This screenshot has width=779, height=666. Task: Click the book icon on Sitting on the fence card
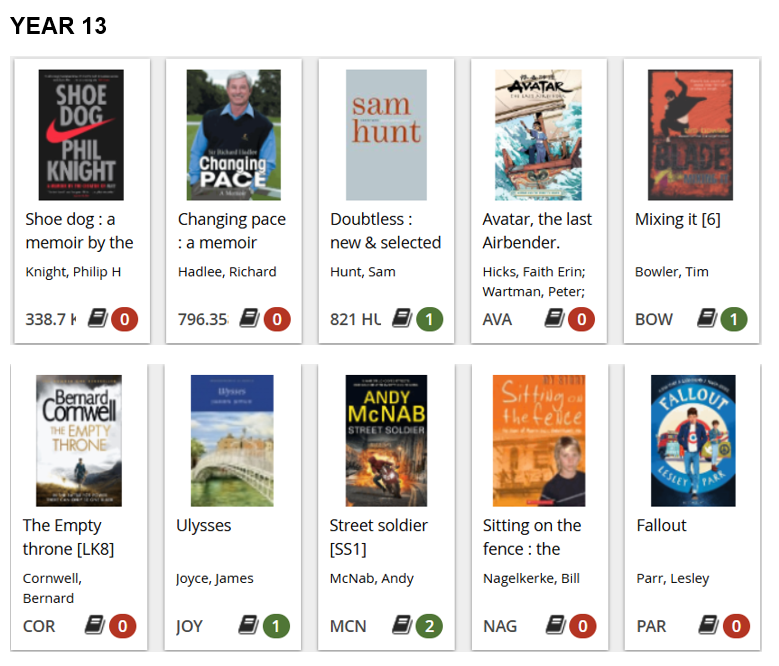555,625
